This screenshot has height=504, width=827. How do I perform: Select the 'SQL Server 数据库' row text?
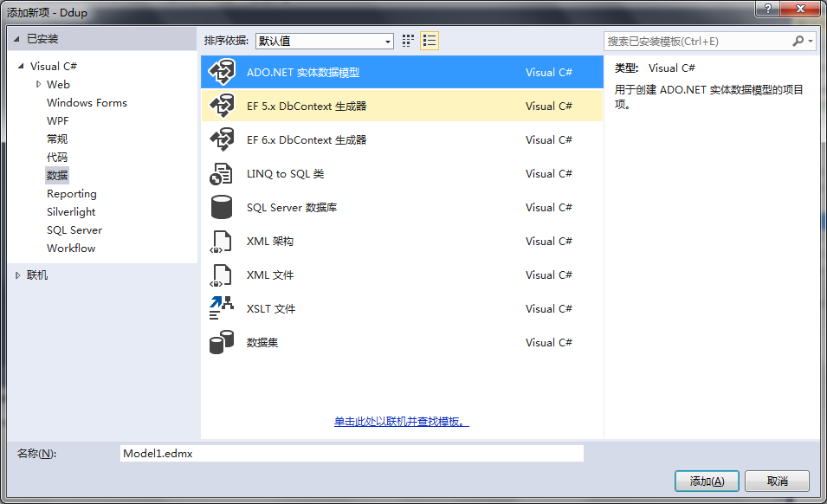click(x=292, y=207)
